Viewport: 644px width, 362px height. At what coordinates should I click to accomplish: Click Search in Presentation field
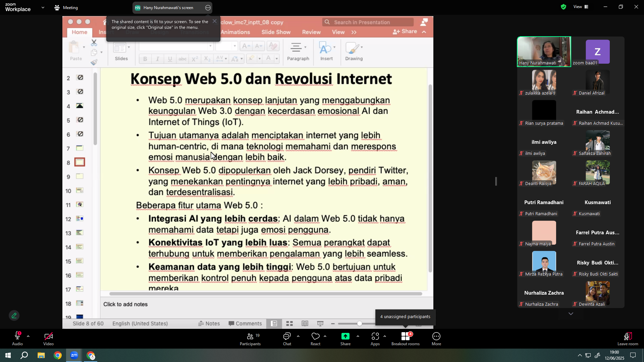[x=368, y=22]
